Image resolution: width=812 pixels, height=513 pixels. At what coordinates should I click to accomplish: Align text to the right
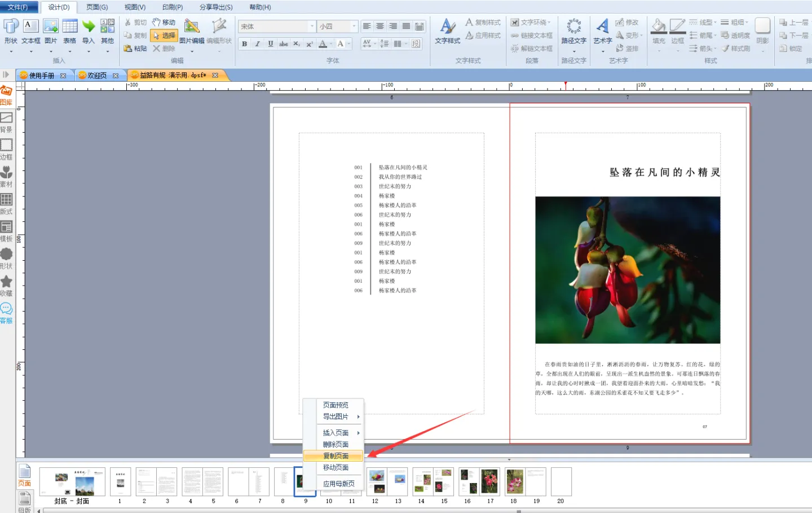(393, 27)
